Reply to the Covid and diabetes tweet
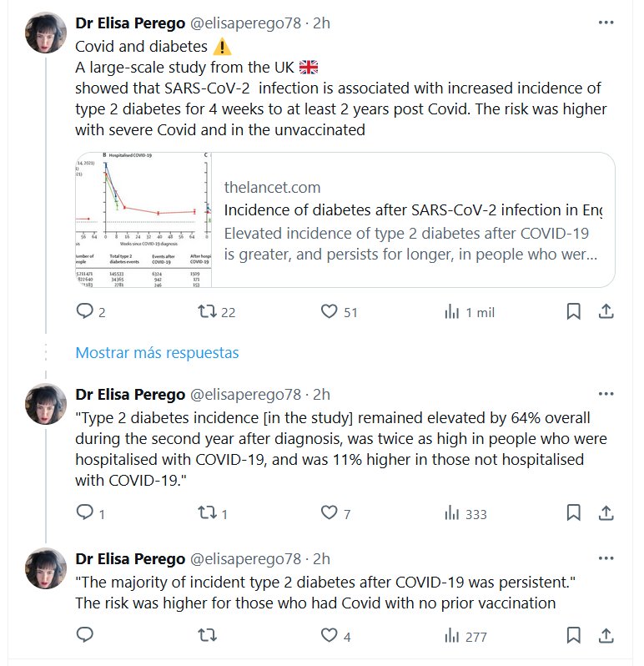The image size is (644, 666). tap(84, 311)
